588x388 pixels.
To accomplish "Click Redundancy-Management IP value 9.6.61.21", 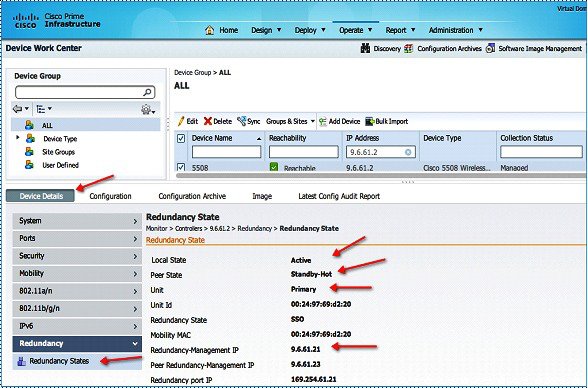I will (306, 349).
